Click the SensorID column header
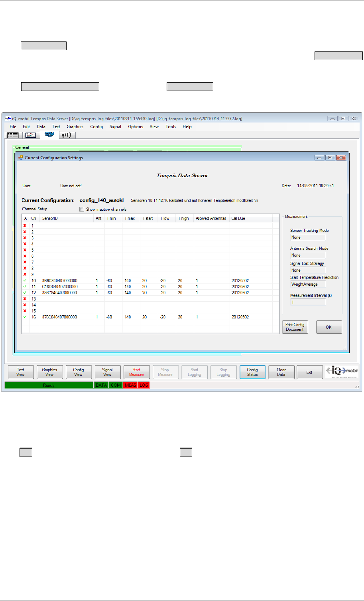 67,218
